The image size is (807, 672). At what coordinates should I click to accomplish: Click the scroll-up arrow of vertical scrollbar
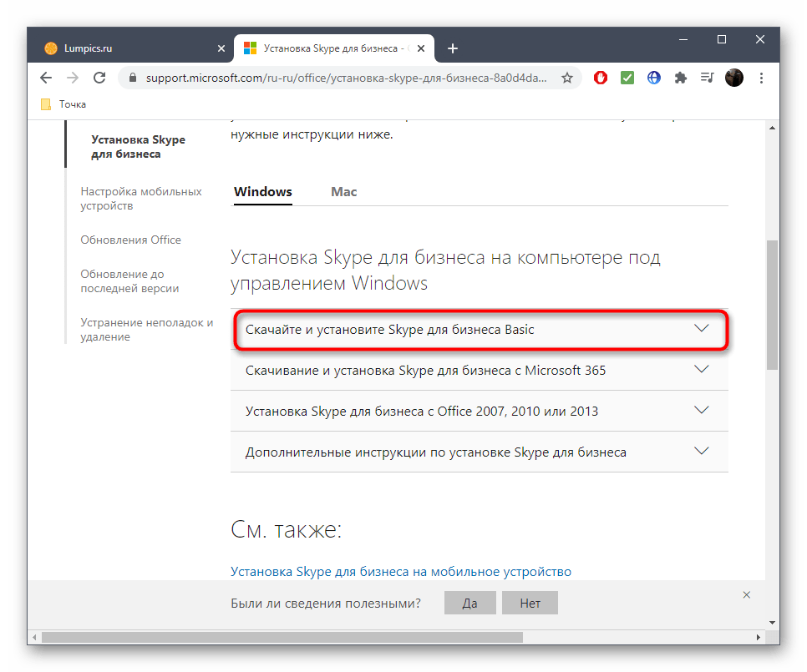pyautogui.click(x=772, y=128)
